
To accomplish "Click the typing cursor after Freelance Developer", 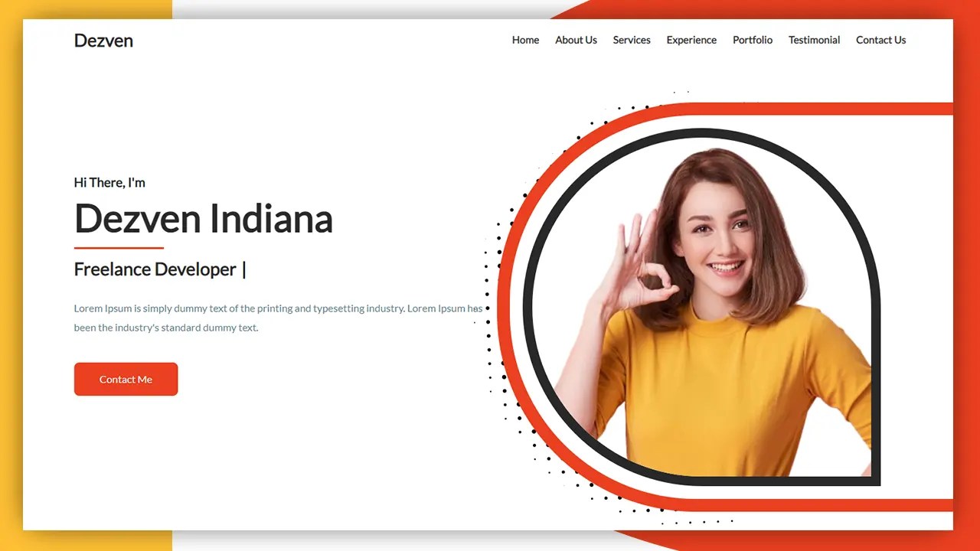I will coord(243,269).
